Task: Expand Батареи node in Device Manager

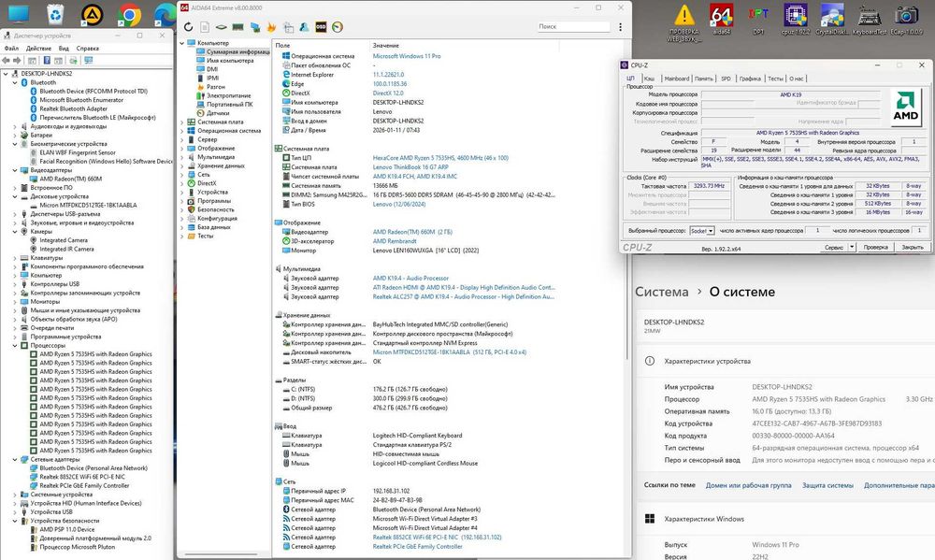Action: tap(15, 135)
